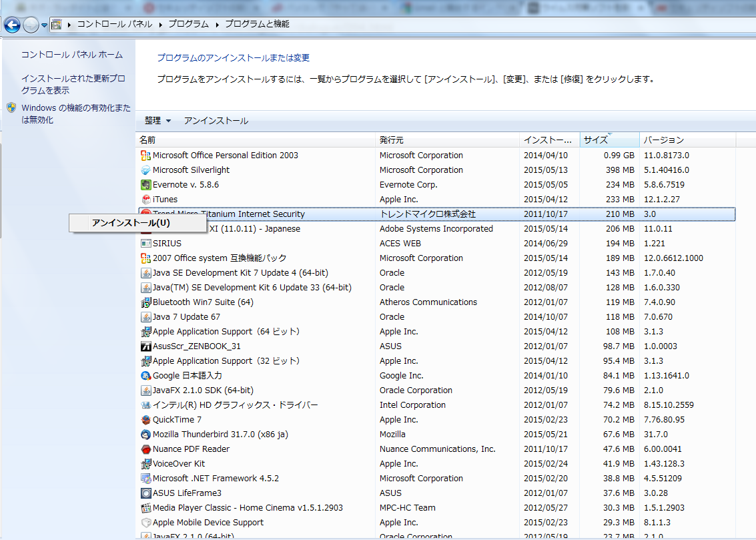Select the Mozilla Thunderbird icon

tap(146, 435)
